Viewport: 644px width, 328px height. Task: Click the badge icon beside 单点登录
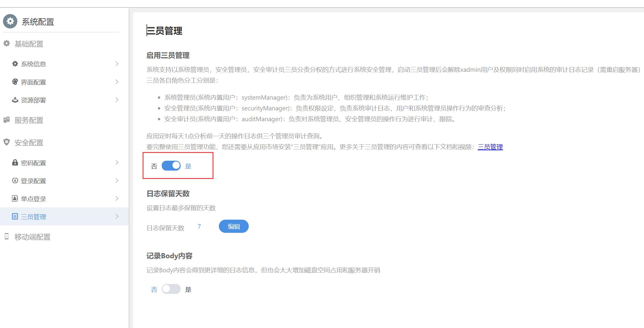[x=15, y=198]
